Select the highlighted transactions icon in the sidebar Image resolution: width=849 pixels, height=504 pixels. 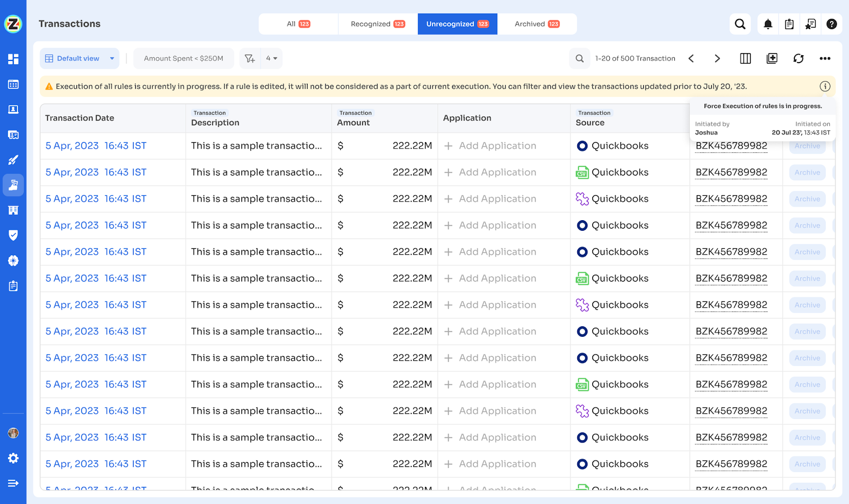pos(13,185)
